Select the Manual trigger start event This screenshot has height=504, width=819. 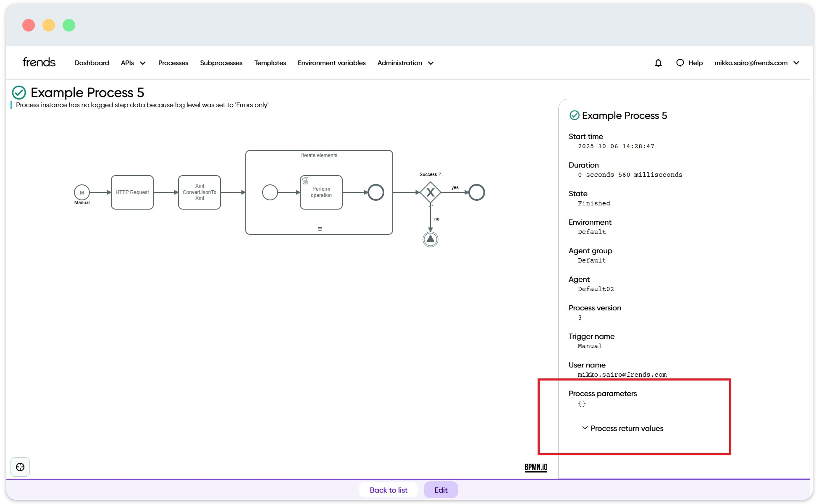pyautogui.click(x=82, y=192)
